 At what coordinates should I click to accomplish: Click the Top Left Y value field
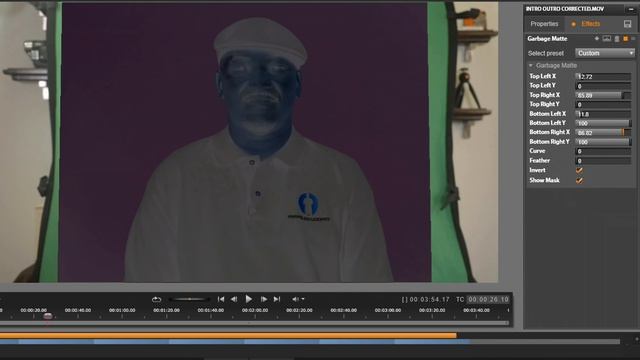[603, 86]
